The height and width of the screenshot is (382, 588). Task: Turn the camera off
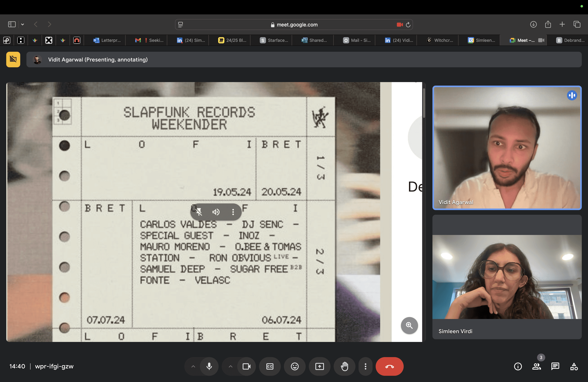tap(246, 366)
